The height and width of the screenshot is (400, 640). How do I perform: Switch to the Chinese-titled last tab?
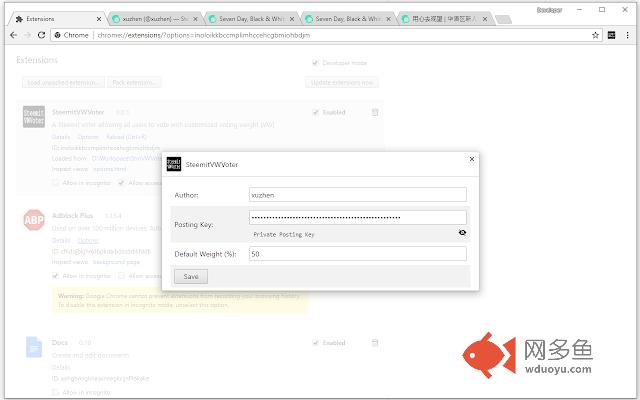coord(443,19)
